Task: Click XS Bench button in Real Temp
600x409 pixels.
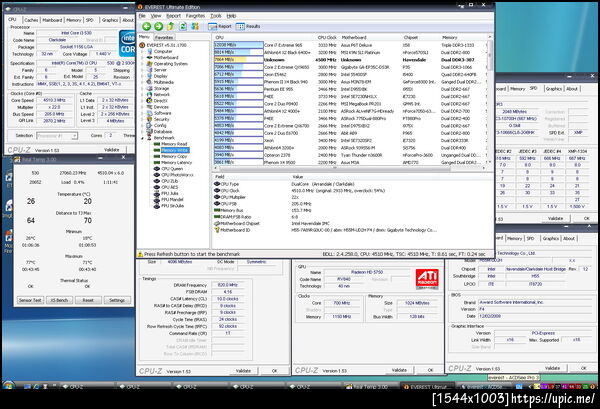Action: click(x=59, y=300)
